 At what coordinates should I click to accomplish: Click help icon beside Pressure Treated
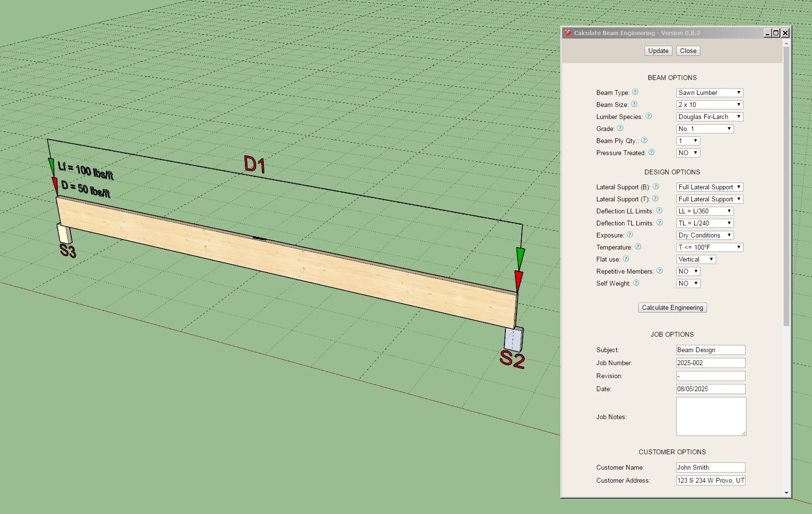click(651, 152)
